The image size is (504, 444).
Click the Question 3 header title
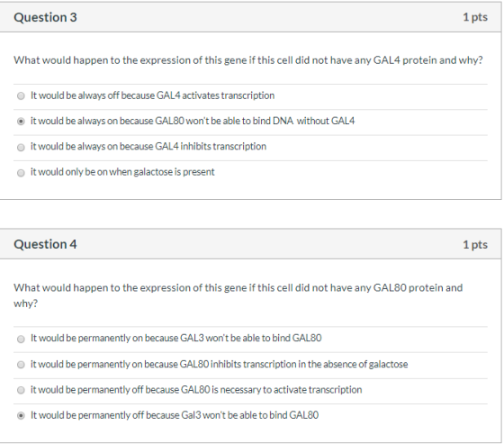pyautogui.click(x=45, y=17)
